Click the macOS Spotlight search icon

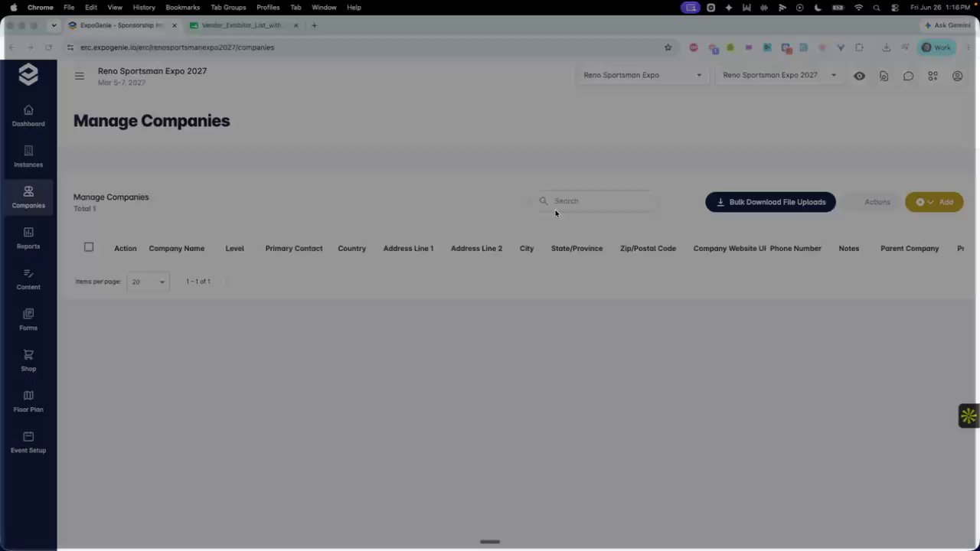[x=877, y=8]
